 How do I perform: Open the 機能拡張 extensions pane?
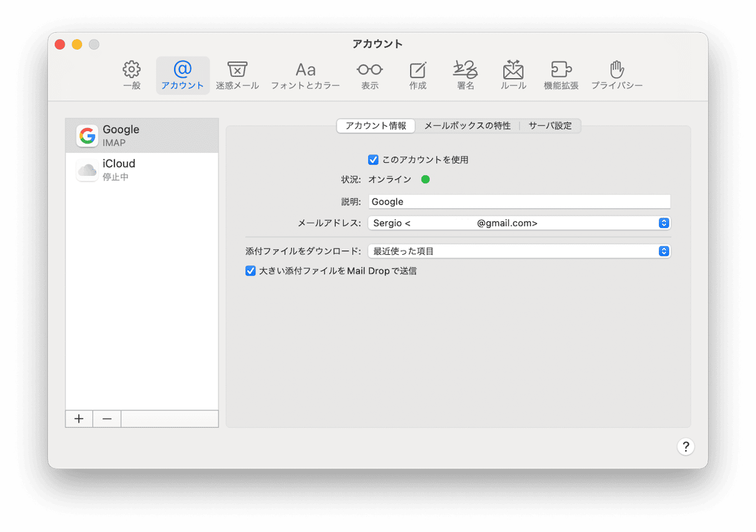coord(561,75)
